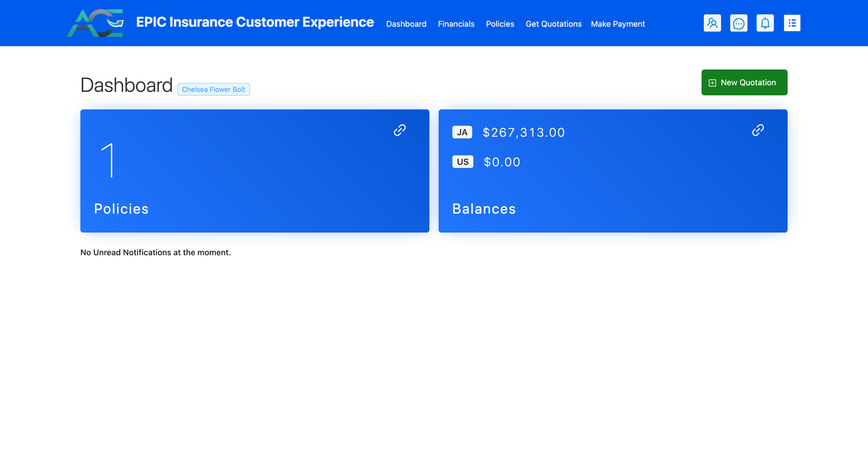The height and width of the screenshot is (464, 868).
Task: Open the user profile icon
Action: 712,23
